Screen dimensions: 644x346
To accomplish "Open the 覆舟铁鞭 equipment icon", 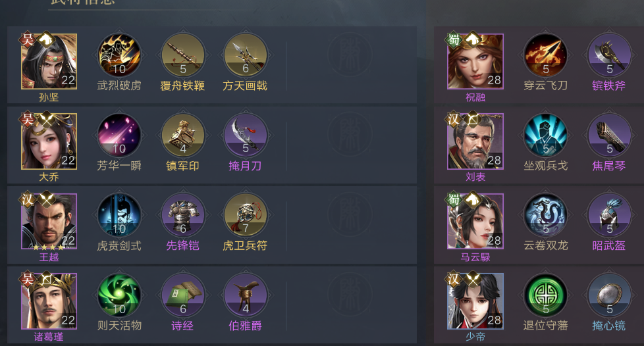I will coord(183,55).
